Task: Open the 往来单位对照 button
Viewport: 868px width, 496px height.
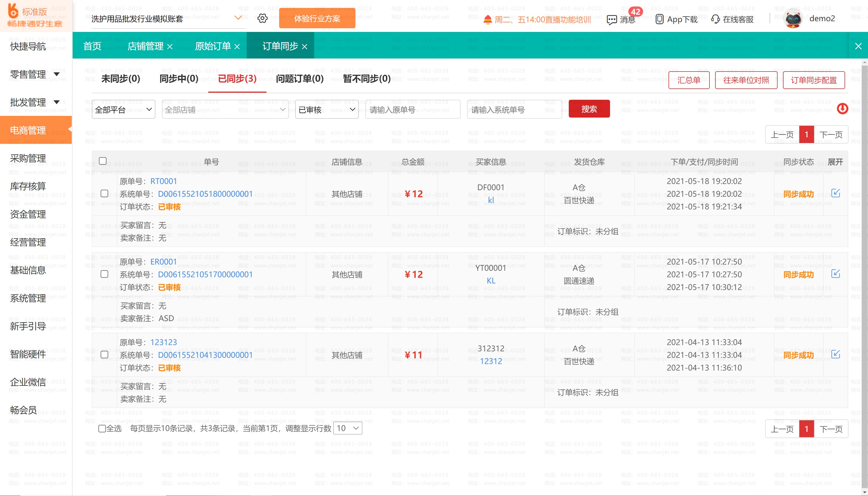Action: [746, 80]
